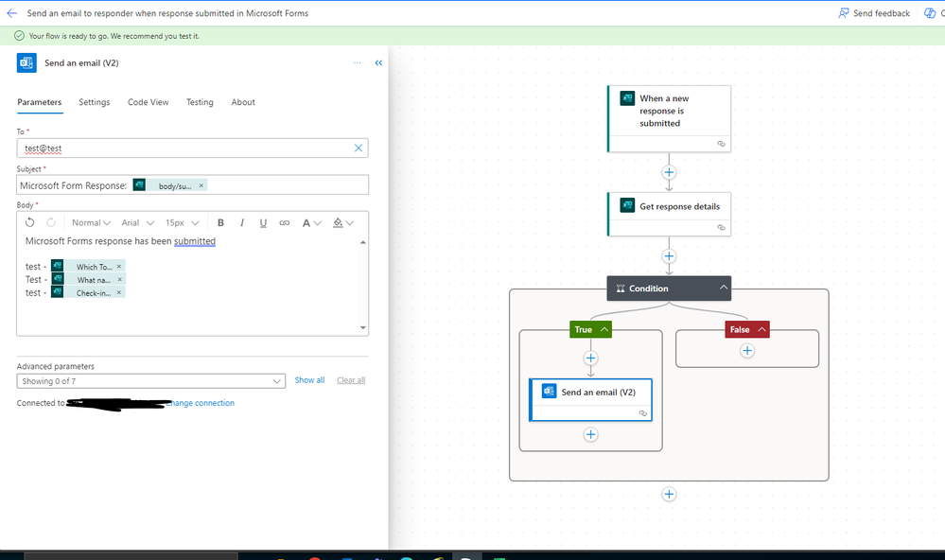Collapse the False branch
Screen dimensions: 945x560
pos(761,330)
